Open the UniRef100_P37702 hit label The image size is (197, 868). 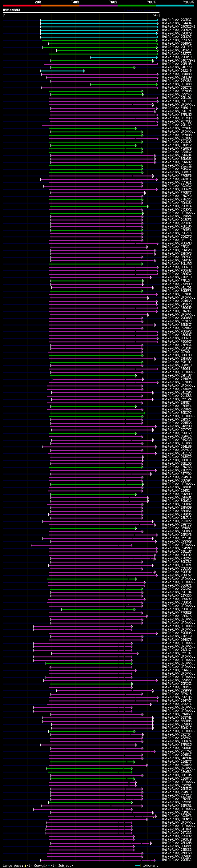tap(177, 752)
